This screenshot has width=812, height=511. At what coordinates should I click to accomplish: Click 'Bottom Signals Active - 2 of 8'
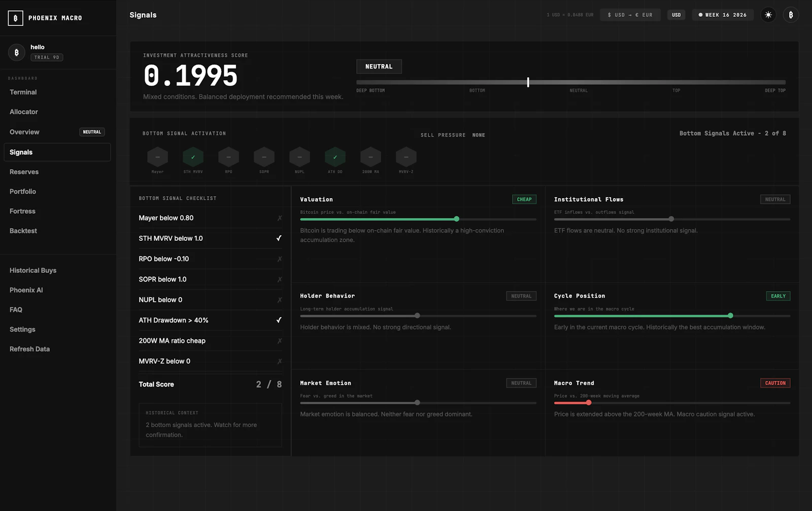(733, 133)
